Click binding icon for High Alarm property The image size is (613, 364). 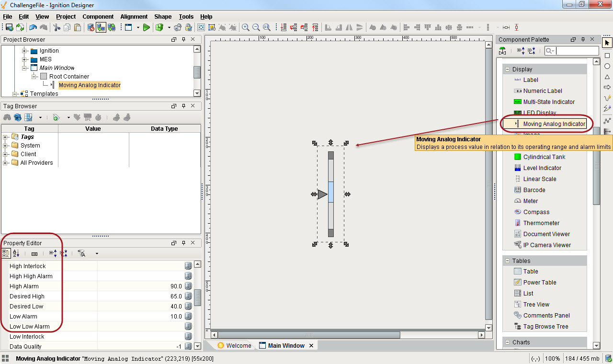(x=188, y=286)
